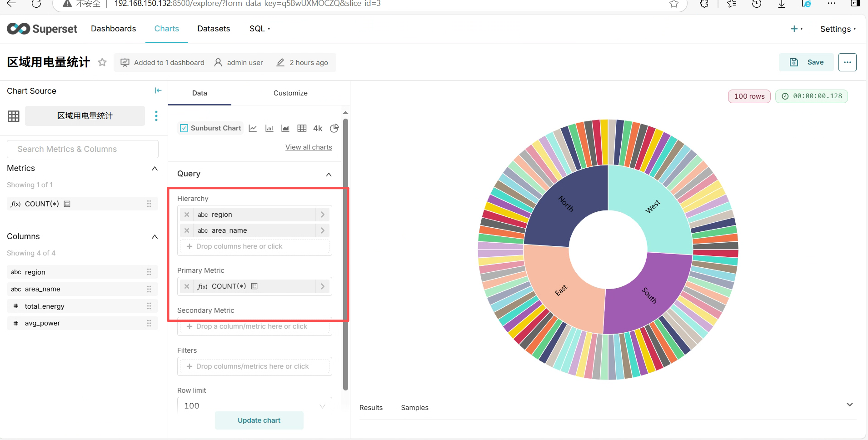Open the chart actions ellipsis menu
The image size is (868, 440).
(x=848, y=62)
